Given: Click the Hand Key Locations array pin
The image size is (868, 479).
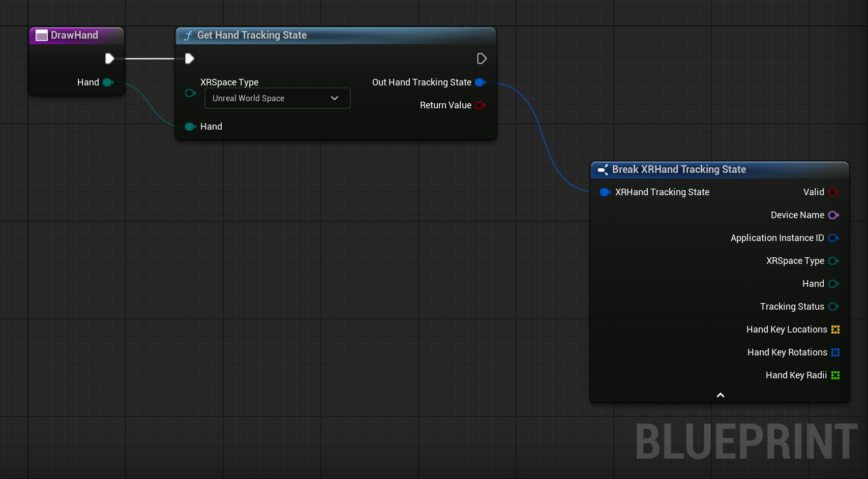Looking at the screenshot, I should [835, 330].
